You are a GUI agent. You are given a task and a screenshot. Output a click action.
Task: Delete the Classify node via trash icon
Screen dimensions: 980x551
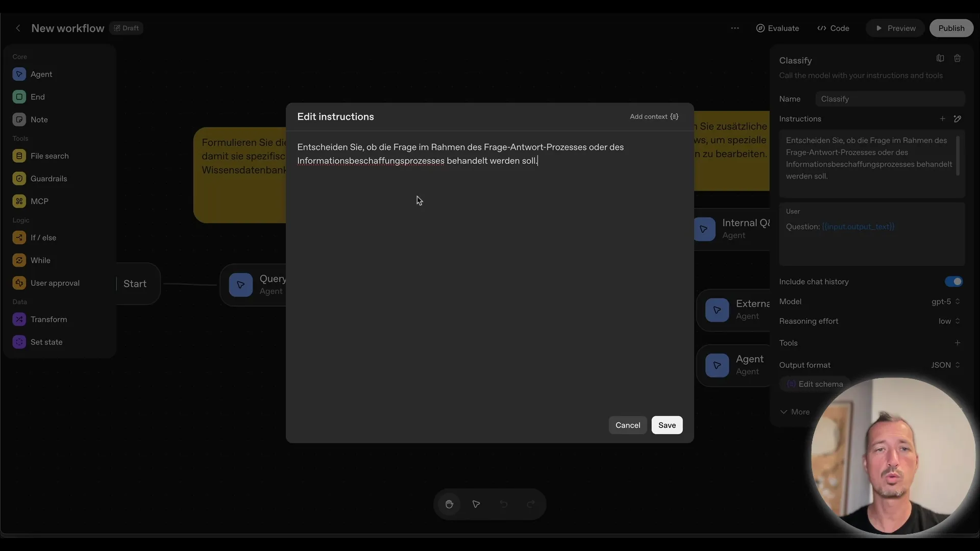(958, 58)
